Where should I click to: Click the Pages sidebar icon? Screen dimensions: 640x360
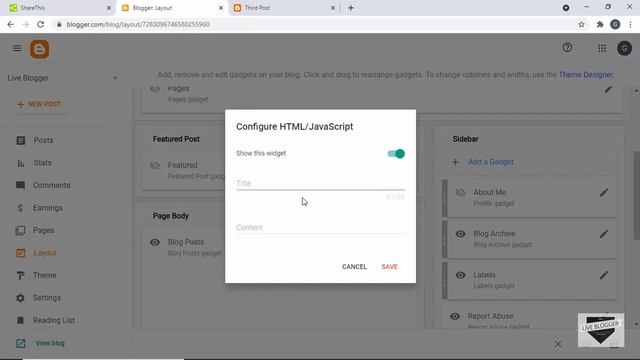tap(20, 231)
